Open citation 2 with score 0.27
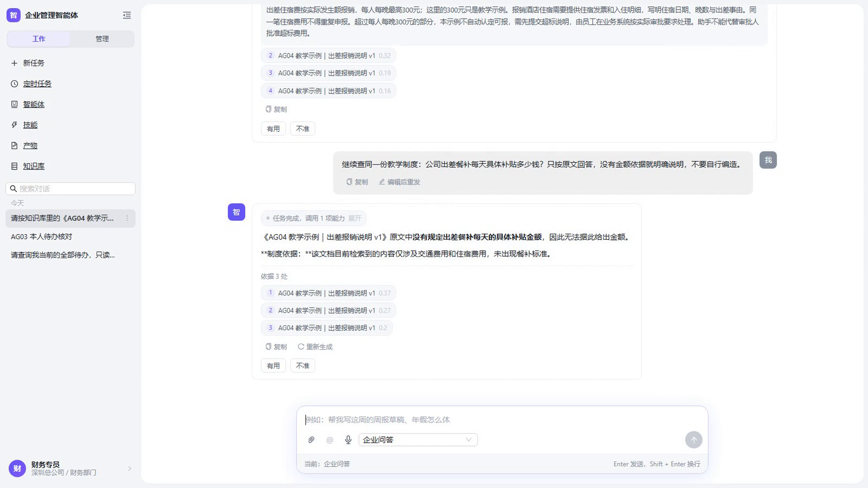The width and height of the screenshot is (868, 488). (328, 311)
